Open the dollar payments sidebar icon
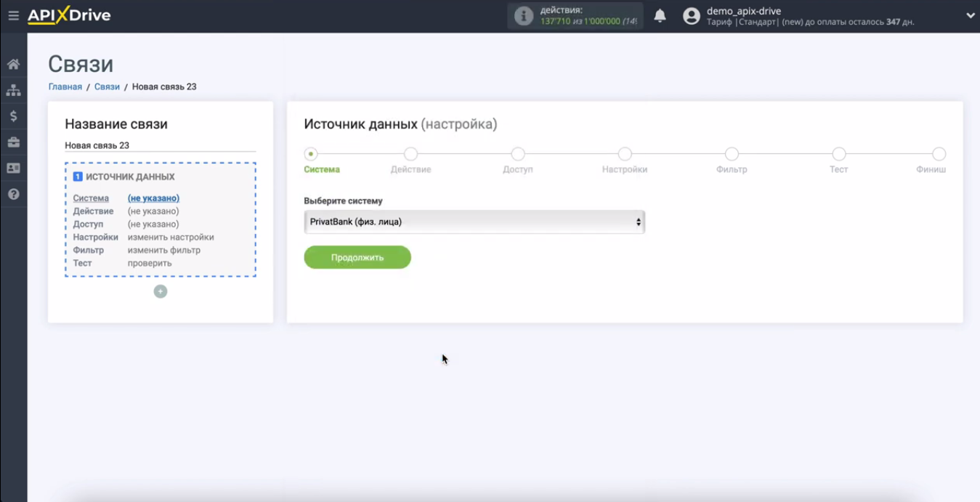Image resolution: width=980 pixels, height=502 pixels. click(13, 116)
